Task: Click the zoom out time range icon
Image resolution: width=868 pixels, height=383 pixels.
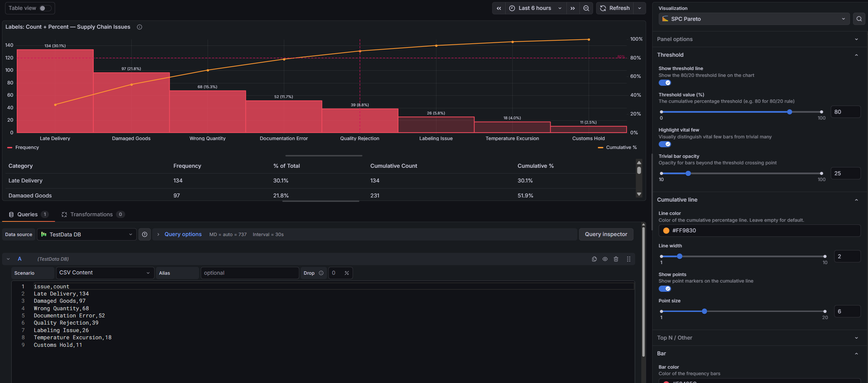Action: (586, 8)
